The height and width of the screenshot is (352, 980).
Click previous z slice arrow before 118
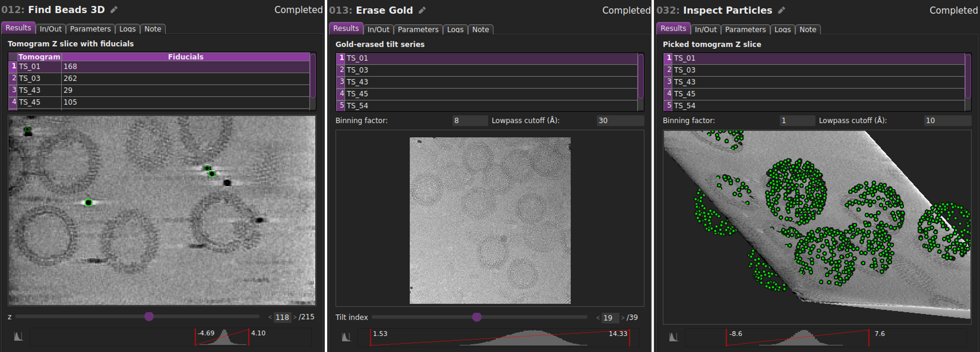point(270,317)
